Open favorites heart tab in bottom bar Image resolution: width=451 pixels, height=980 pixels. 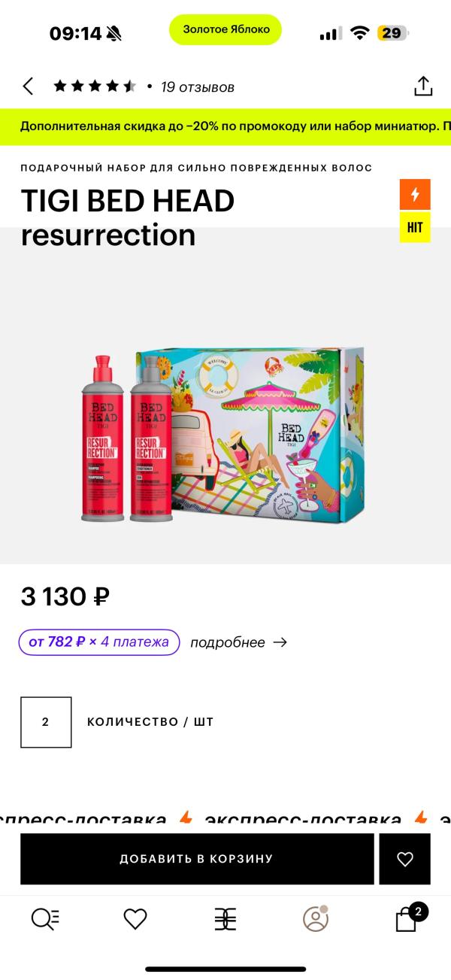tap(135, 919)
